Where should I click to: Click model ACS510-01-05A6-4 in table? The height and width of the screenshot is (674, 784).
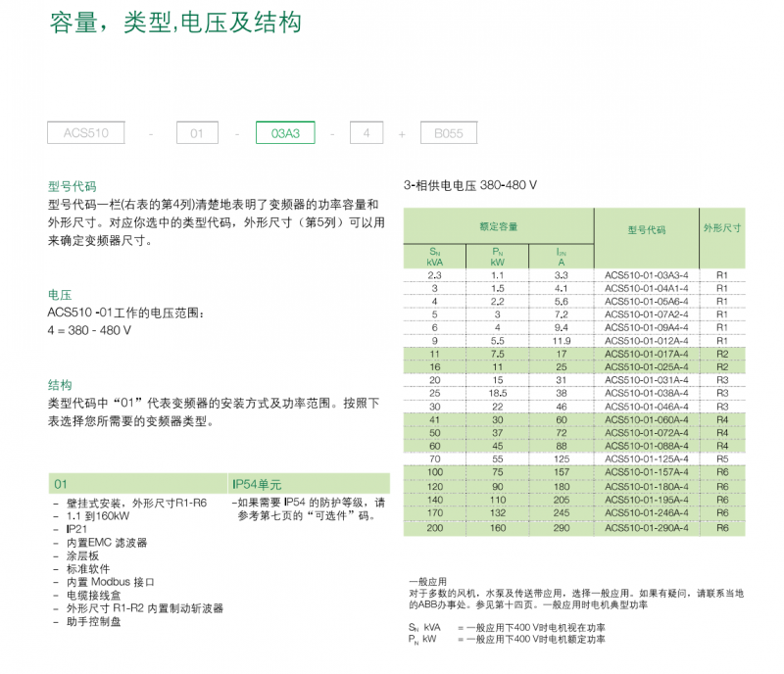point(646,302)
